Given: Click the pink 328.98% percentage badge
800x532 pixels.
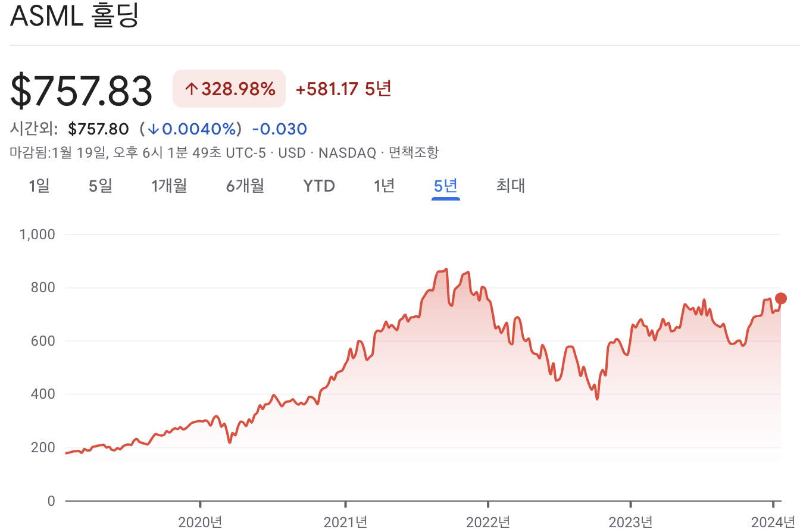Looking at the screenshot, I should pos(229,88).
